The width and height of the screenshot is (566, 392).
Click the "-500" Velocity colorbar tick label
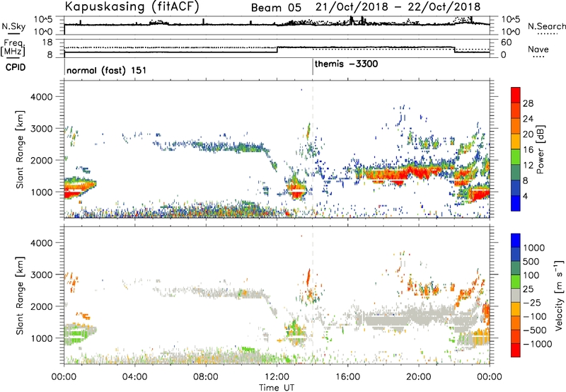pos(535,330)
